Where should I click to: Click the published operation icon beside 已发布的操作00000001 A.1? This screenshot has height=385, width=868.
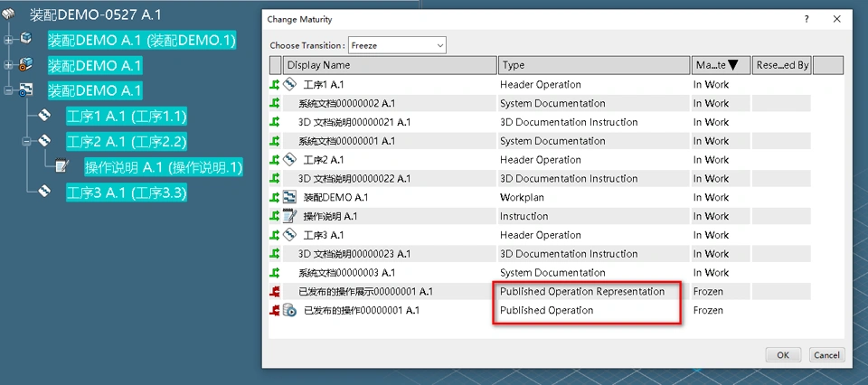click(290, 310)
